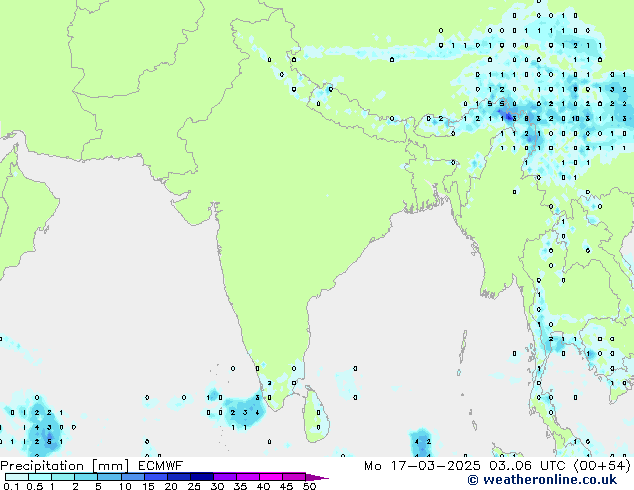The width and height of the screenshot is (634, 490).
Task: Click the 0.1–0.5 mm lightest legend swatch
Action: [x=17, y=477]
